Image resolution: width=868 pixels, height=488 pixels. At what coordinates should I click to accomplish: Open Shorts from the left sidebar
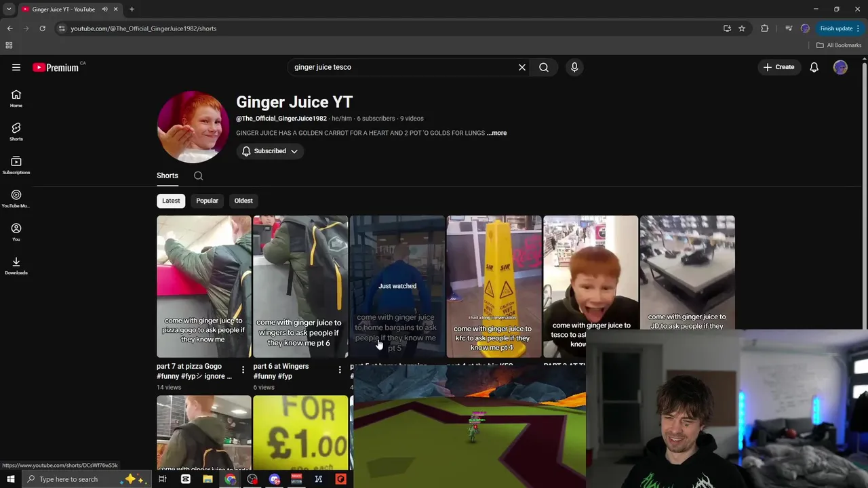pyautogui.click(x=16, y=132)
